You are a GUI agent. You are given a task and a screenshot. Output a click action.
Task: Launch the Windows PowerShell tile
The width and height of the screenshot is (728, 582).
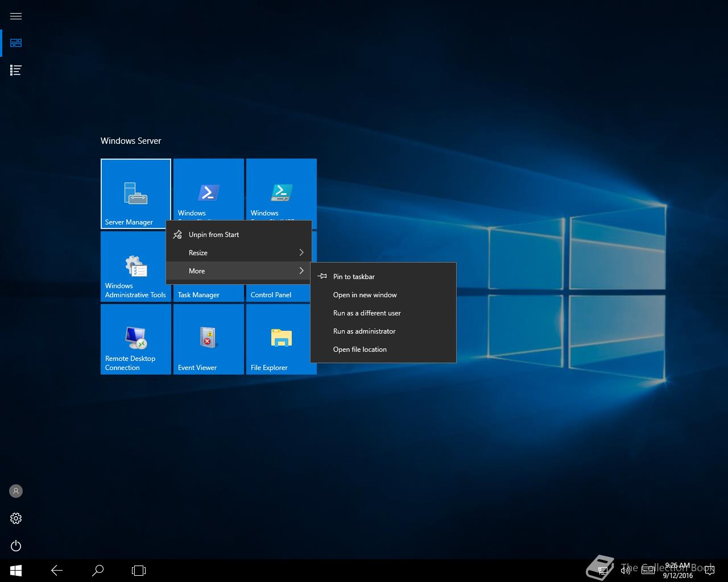(209, 189)
